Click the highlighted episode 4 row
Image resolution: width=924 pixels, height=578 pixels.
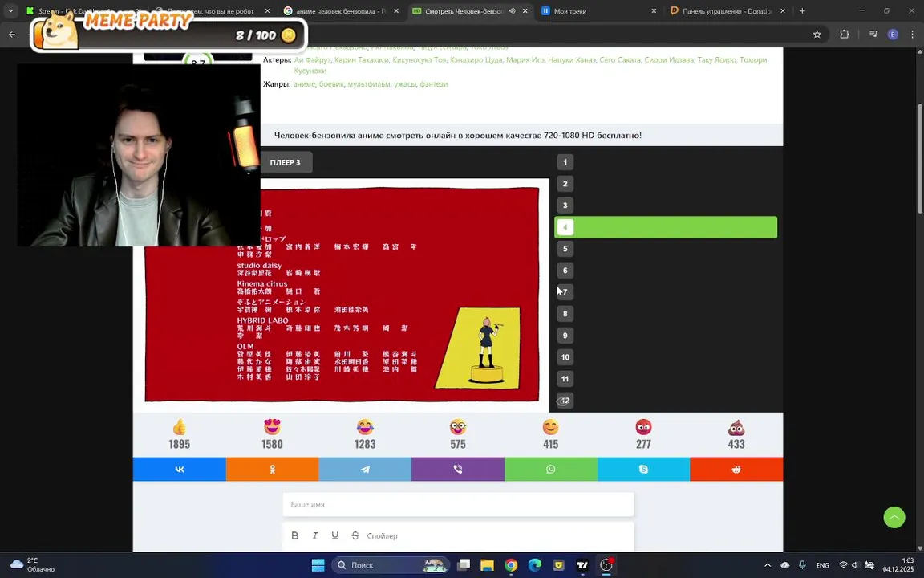click(666, 227)
